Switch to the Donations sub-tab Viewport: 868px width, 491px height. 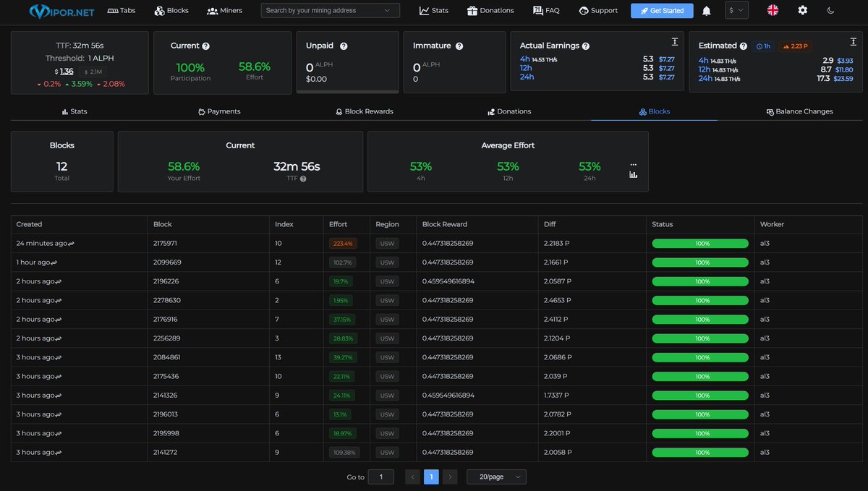(509, 111)
